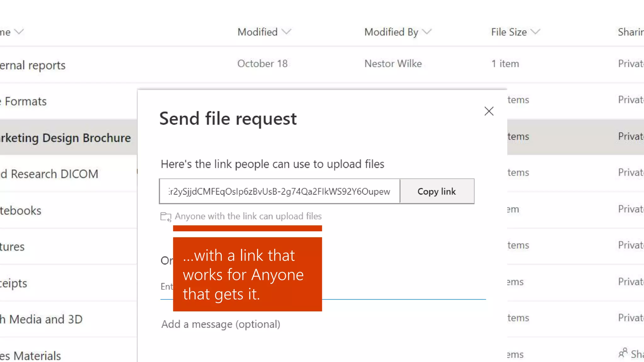Click the '1 item' file size cell
Image resolution: width=644 pixels, height=362 pixels.
pyautogui.click(x=505, y=63)
